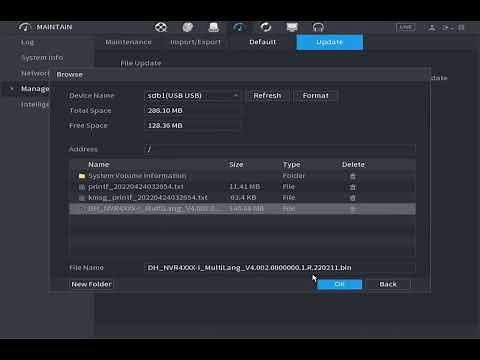Image resolution: width=480 pixels, height=360 pixels.
Task: Open the monitor display icon in top bar
Action: coord(292,27)
